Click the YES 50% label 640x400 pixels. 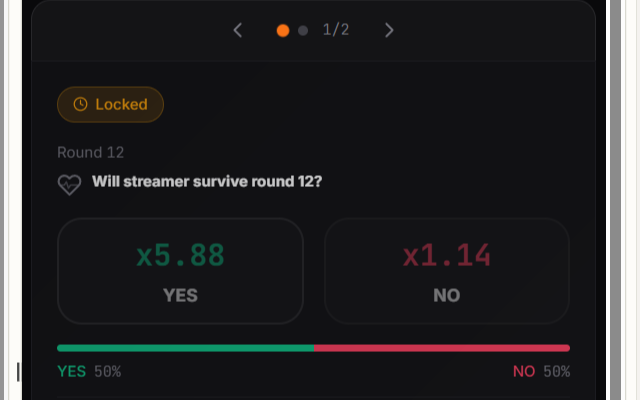[89, 372]
